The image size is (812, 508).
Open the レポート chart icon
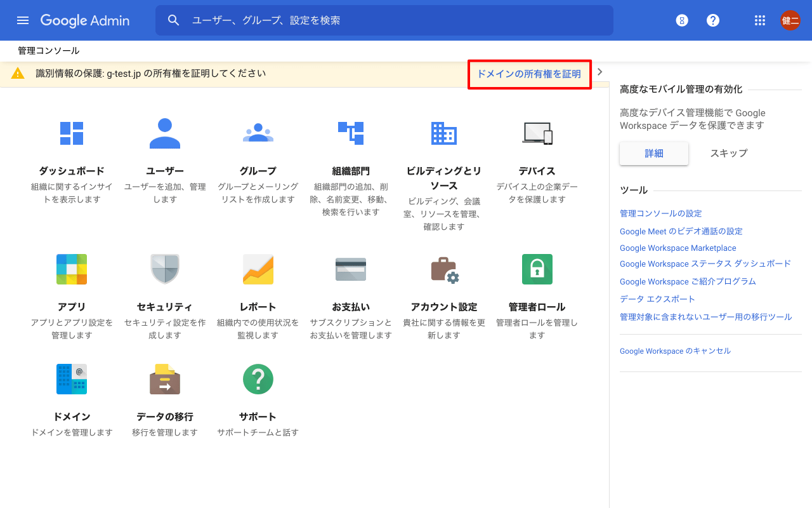pyautogui.click(x=258, y=269)
